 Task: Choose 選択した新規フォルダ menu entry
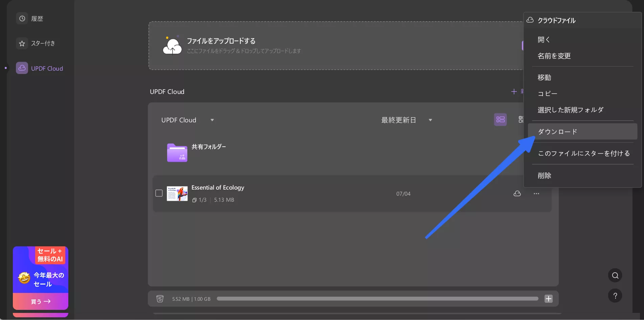pyautogui.click(x=582, y=110)
